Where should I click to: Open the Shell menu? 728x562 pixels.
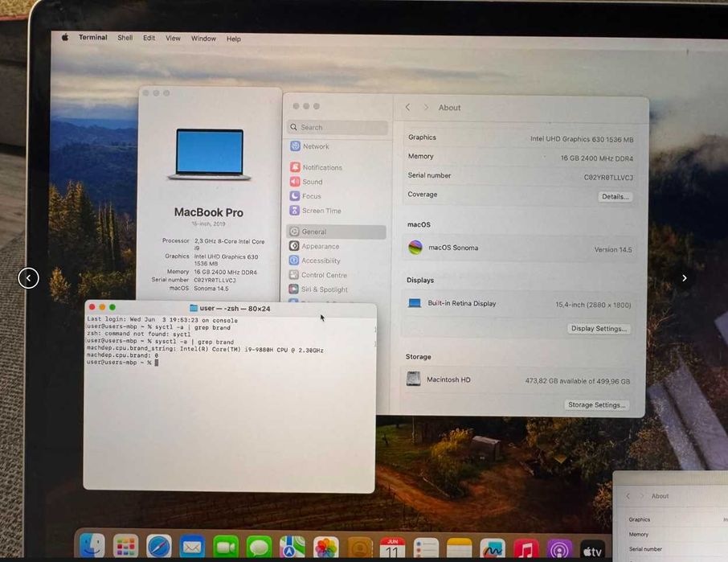(x=125, y=38)
